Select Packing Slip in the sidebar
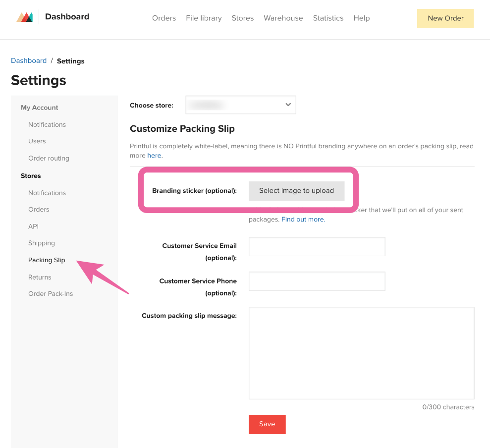The height and width of the screenshot is (448, 490). (x=47, y=260)
